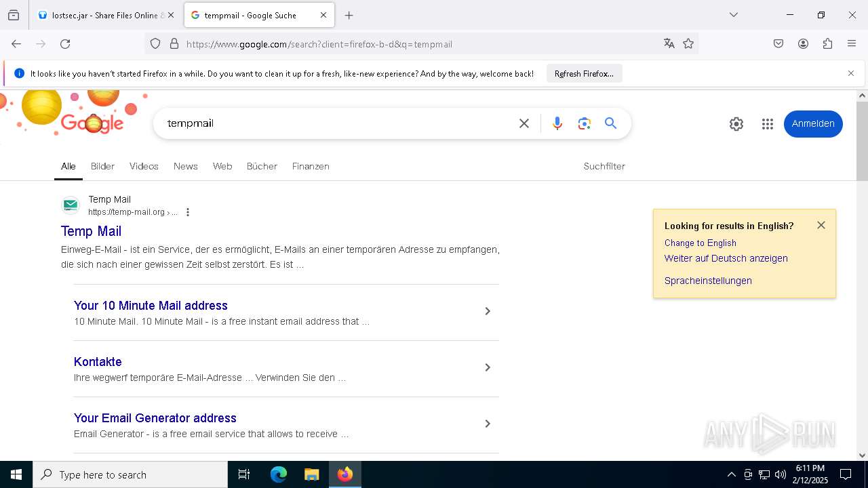Open Google apps grid
Viewport: 868px width, 488px height.
point(768,124)
